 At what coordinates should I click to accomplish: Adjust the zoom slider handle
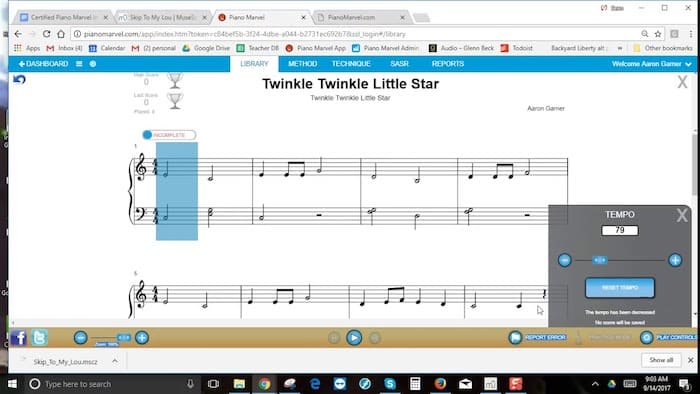(124, 338)
